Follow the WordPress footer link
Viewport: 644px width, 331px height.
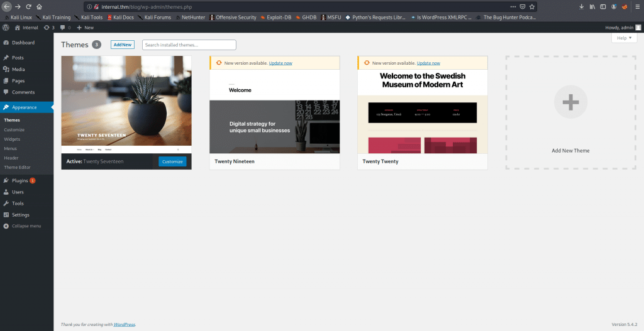[124, 325]
